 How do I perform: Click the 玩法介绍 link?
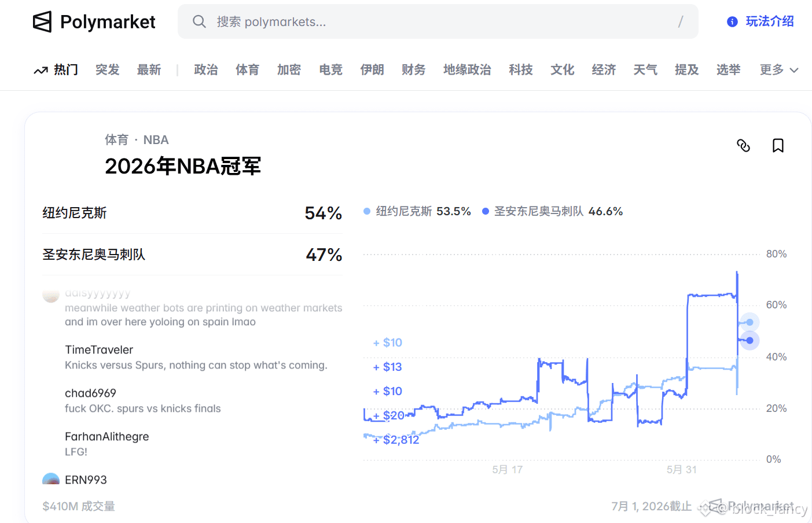coord(770,21)
